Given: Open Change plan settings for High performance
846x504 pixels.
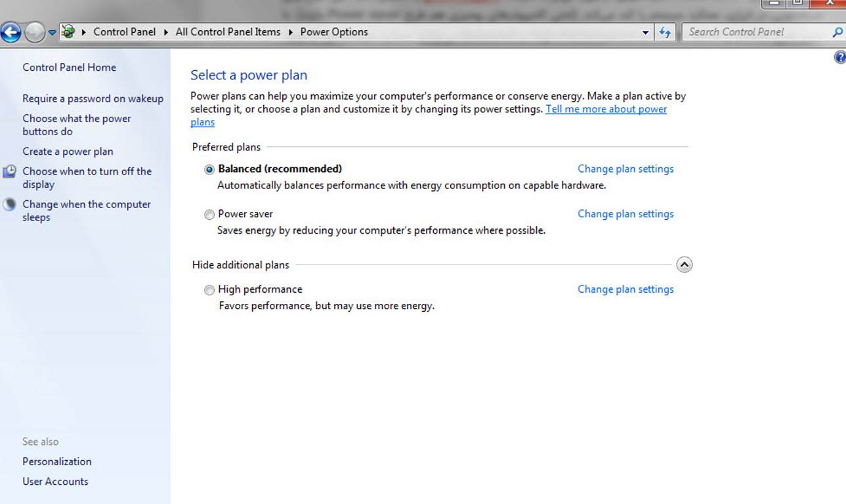Looking at the screenshot, I should pyautogui.click(x=625, y=289).
